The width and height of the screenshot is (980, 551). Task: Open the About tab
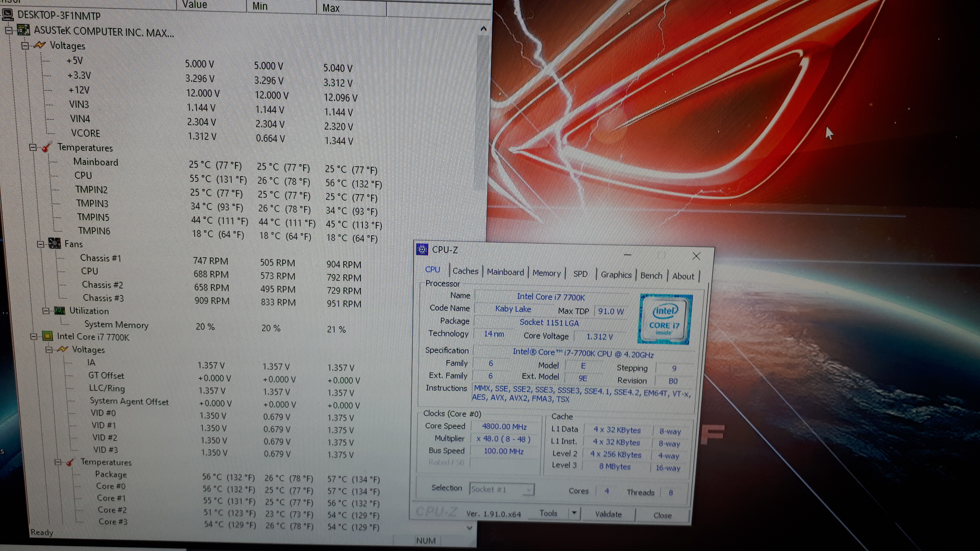[x=683, y=276]
